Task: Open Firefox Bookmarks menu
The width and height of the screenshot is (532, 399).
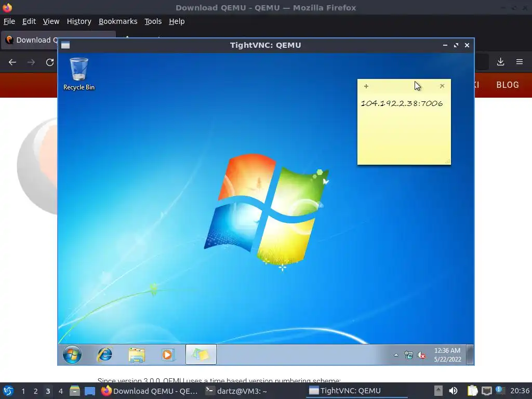Action: pos(118,21)
